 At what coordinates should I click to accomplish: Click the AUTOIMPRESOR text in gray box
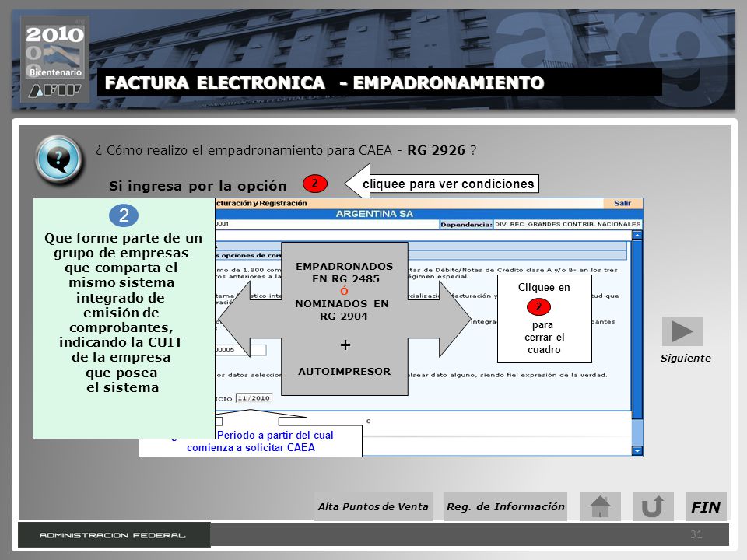[345, 372]
